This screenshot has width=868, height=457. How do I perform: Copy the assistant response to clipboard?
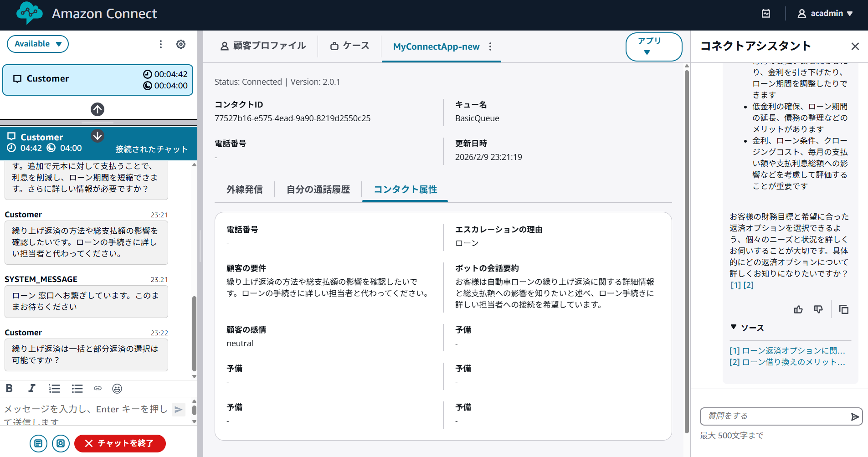843,309
